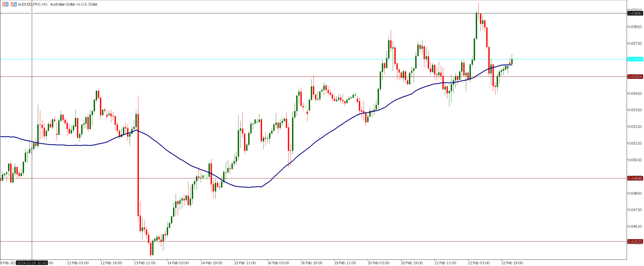Click the 0.64610 price scale value
This screenshot has width=644, height=266.
(635, 226)
